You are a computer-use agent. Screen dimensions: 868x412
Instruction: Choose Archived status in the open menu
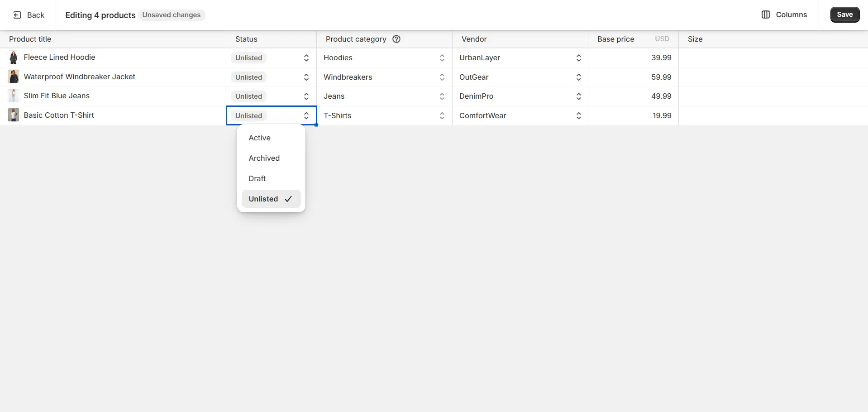[x=264, y=158]
